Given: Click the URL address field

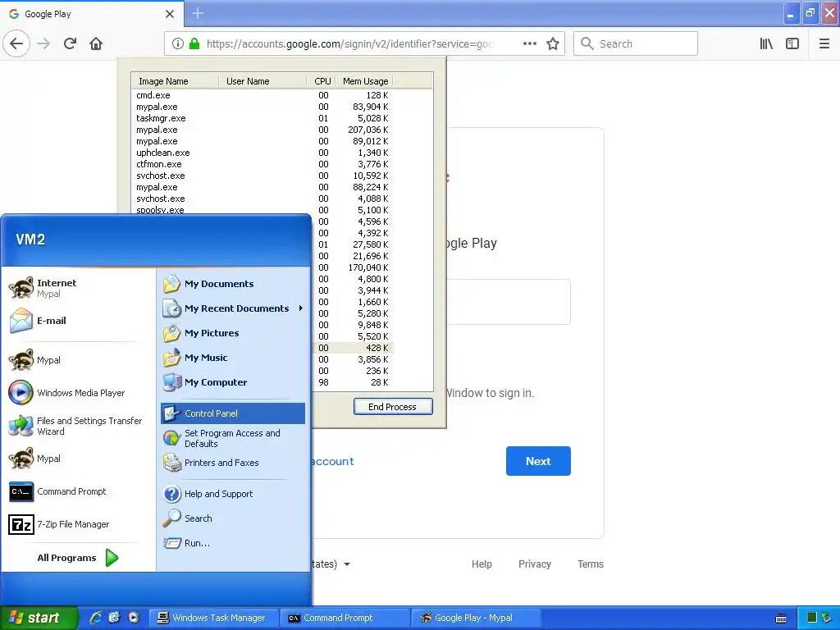Looking at the screenshot, I should 349,44.
